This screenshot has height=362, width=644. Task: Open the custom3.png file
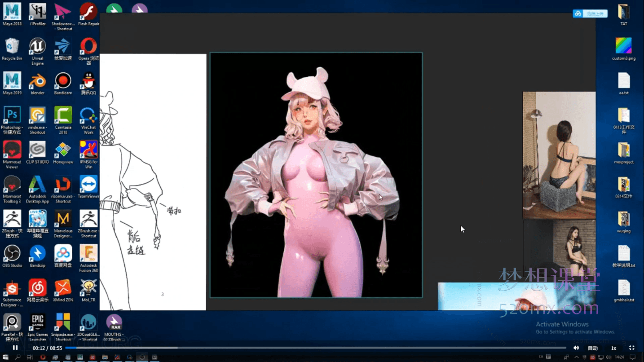click(x=623, y=48)
